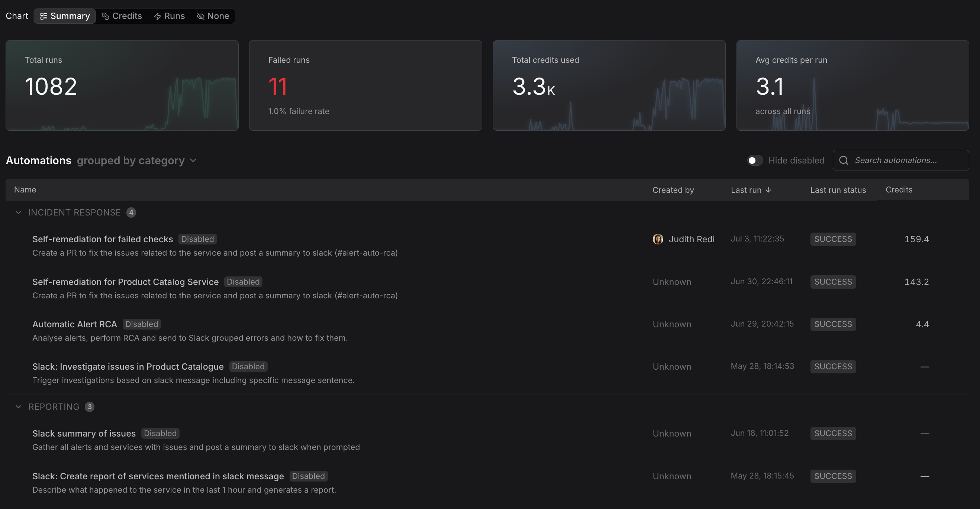This screenshot has height=509, width=980.
Task: Sort by the Name column header
Action: pos(25,190)
